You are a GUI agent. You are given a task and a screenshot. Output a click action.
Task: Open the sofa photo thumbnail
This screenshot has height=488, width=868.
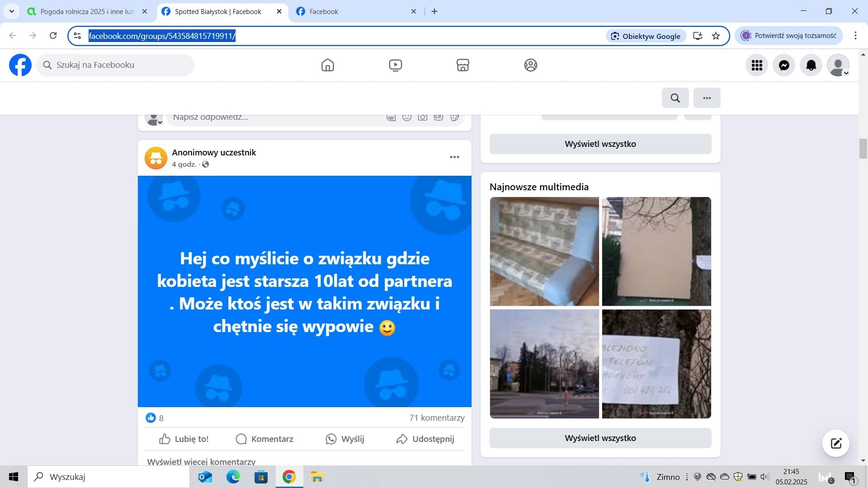544,252
